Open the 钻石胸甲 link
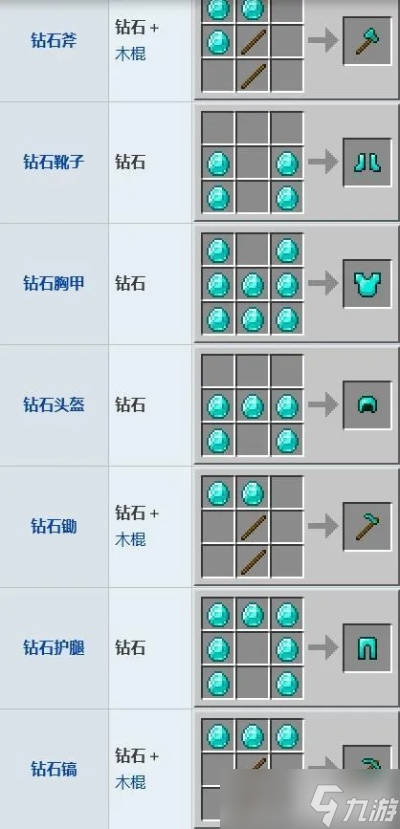This screenshot has width=400, height=829. [x=54, y=283]
